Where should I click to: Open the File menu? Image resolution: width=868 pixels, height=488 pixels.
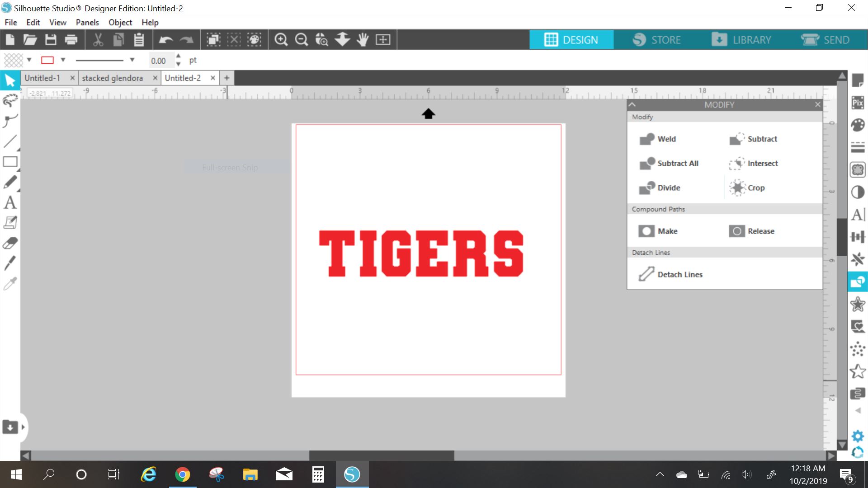(11, 22)
